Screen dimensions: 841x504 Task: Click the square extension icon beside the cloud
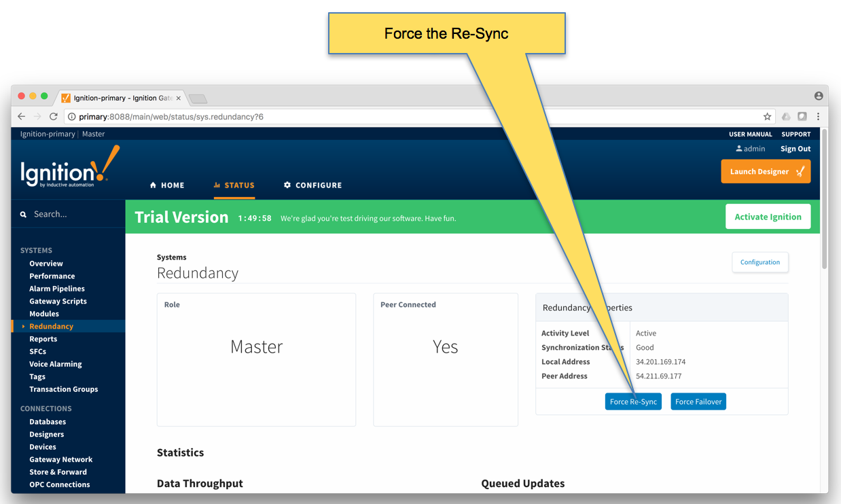[802, 117]
